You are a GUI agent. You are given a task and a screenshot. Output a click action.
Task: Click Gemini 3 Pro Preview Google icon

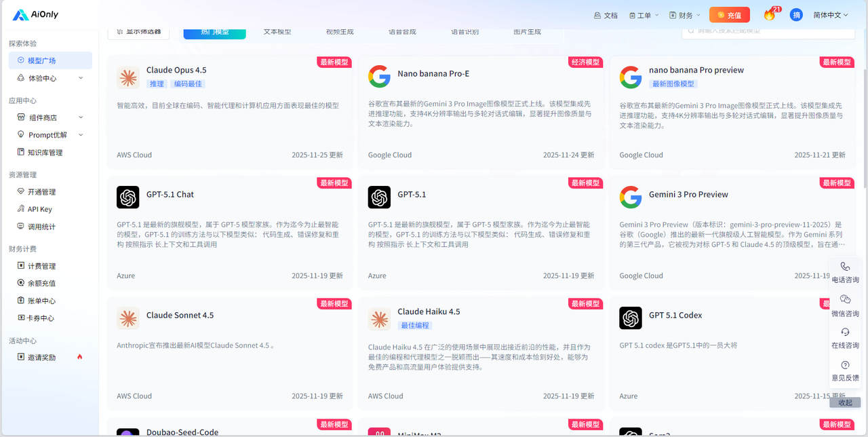coord(631,197)
